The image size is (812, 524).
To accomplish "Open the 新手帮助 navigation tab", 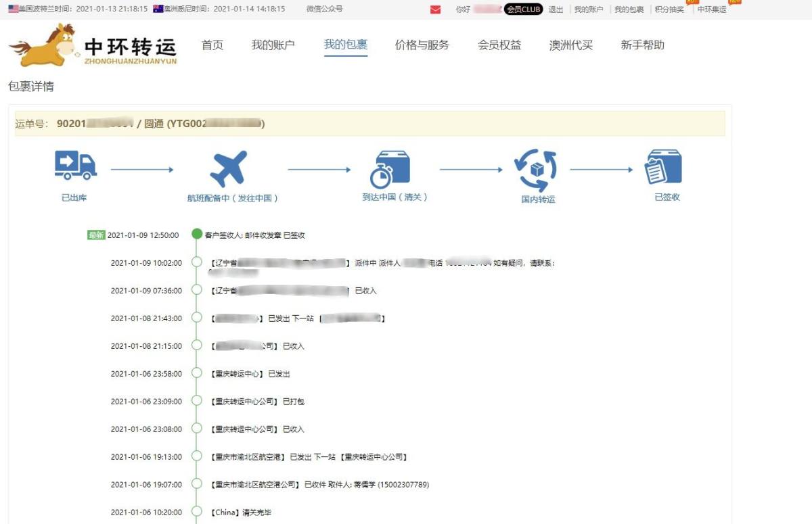I will pyautogui.click(x=643, y=45).
